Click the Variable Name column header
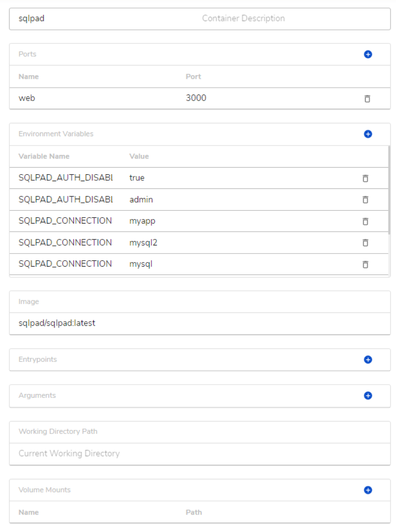Screen dimensions: 396x532 (44, 156)
